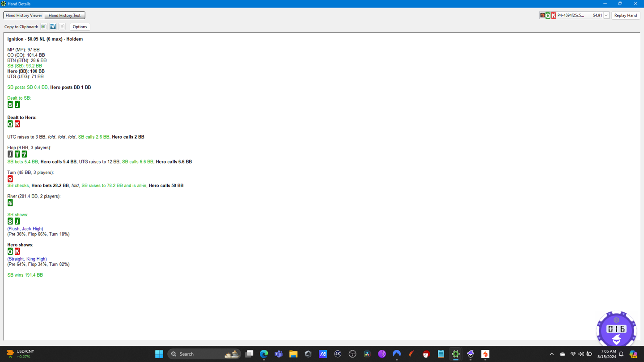644x362 pixels.
Task: Open the notification bell in system tray
Action: point(621,354)
